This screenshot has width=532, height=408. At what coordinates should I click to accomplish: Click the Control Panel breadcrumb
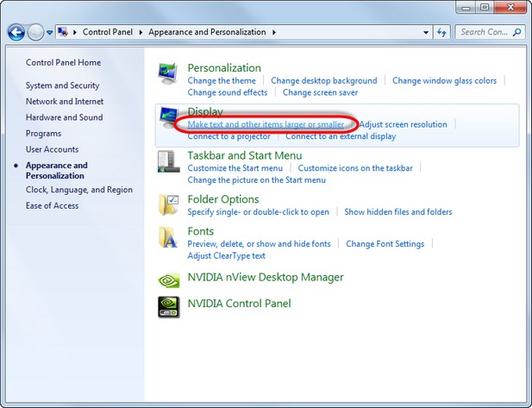(x=108, y=32)
